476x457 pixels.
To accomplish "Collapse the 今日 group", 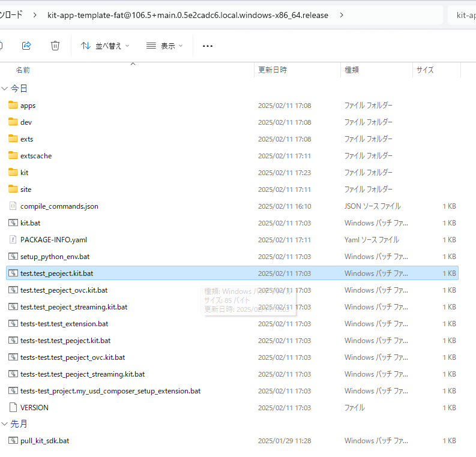I will [x=5, y=89].
